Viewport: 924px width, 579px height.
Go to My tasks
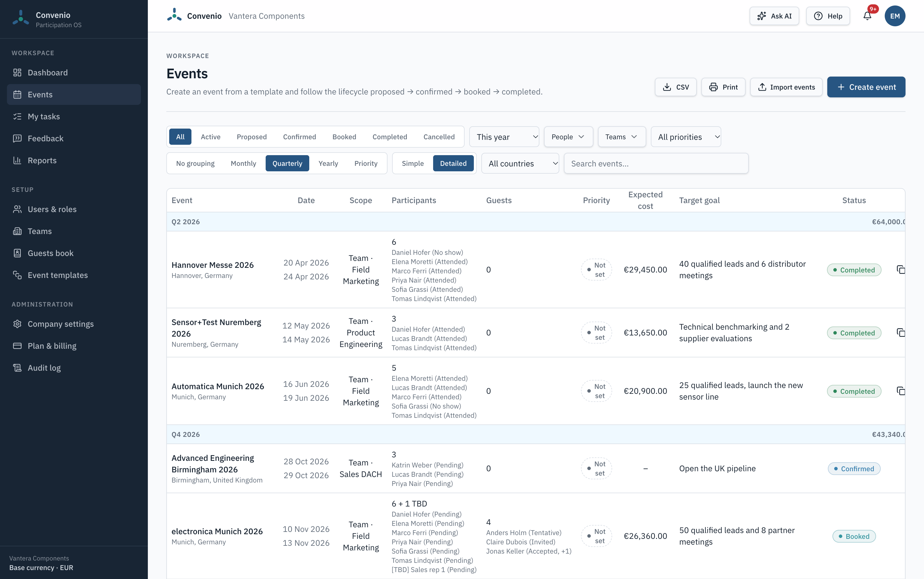(x=74, y=116)
